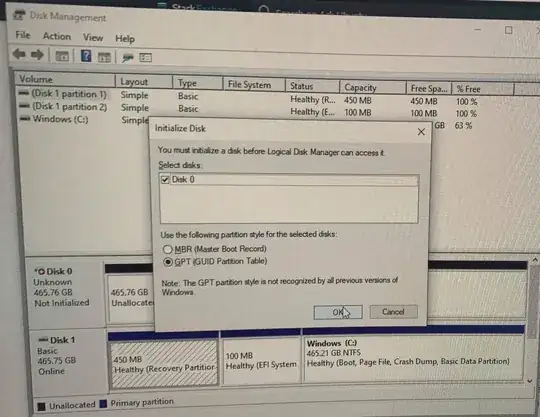This screenshot has width=540, height=417.
Task: Click scroll down arrow in disk pane
Action: click(x=530, y=380)
